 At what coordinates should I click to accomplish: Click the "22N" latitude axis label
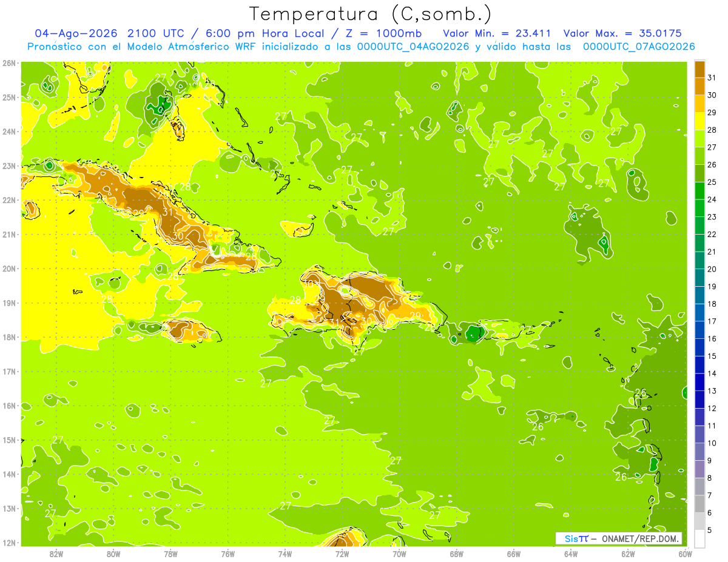pos(8,200)
